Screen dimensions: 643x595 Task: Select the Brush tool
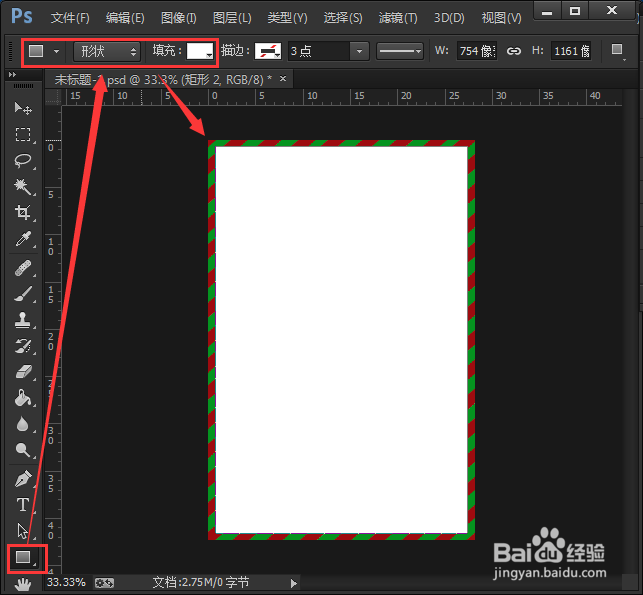click(23, 294)
